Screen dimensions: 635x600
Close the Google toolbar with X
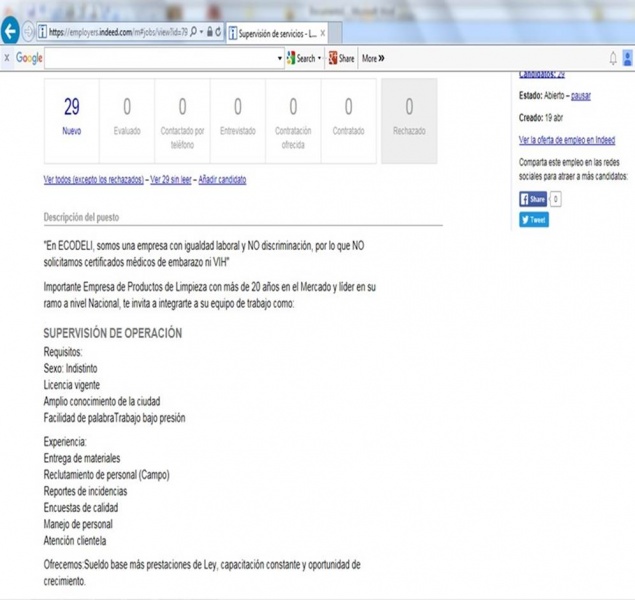click(x=7, y=58)
